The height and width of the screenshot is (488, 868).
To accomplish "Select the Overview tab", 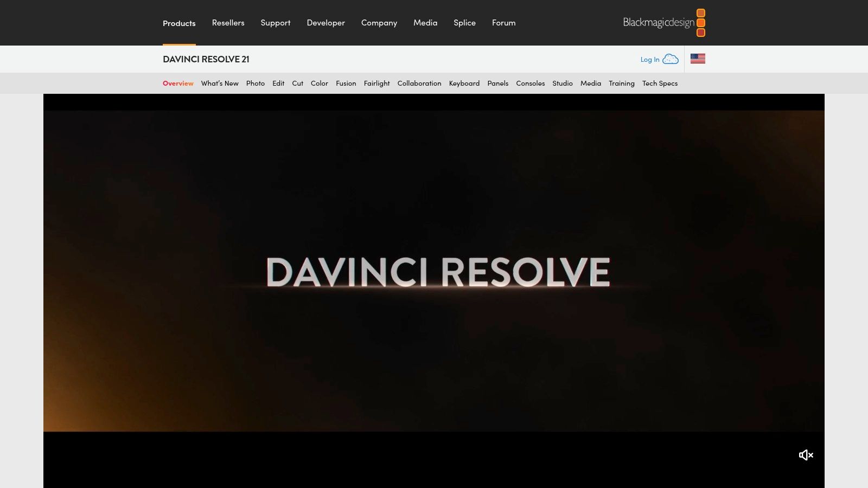I will [178, 83].
